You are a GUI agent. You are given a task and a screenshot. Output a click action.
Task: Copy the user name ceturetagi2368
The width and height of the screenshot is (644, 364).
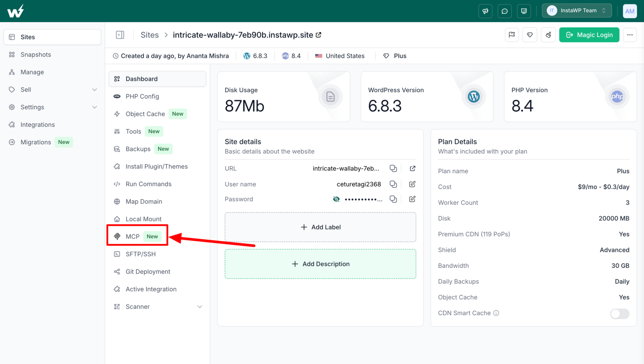[x=393, y=184]
